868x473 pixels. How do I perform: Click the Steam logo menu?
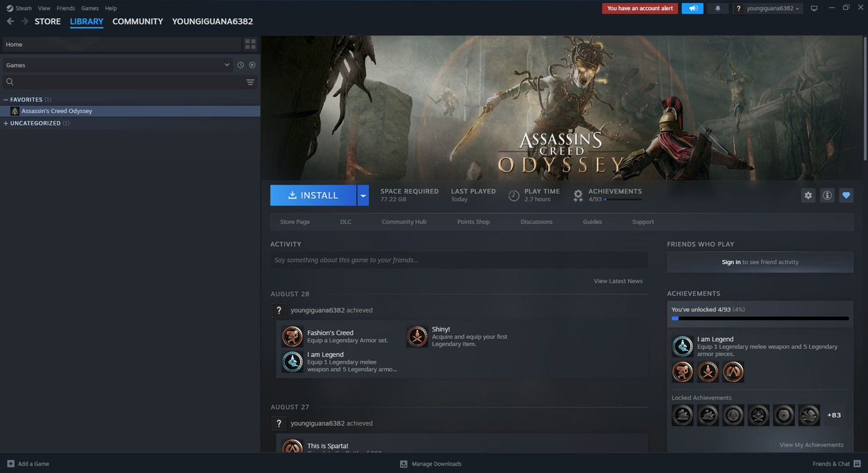click(x=19, y=8)
